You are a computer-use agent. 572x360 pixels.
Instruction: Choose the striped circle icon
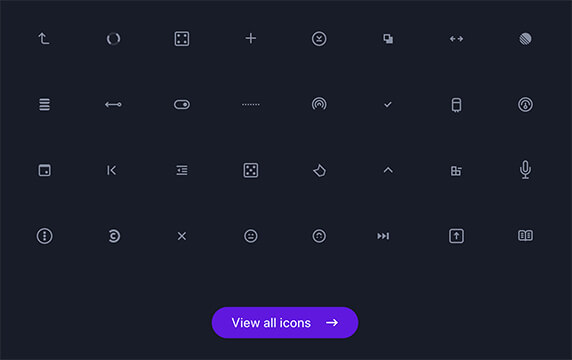[x=525, y=39]
